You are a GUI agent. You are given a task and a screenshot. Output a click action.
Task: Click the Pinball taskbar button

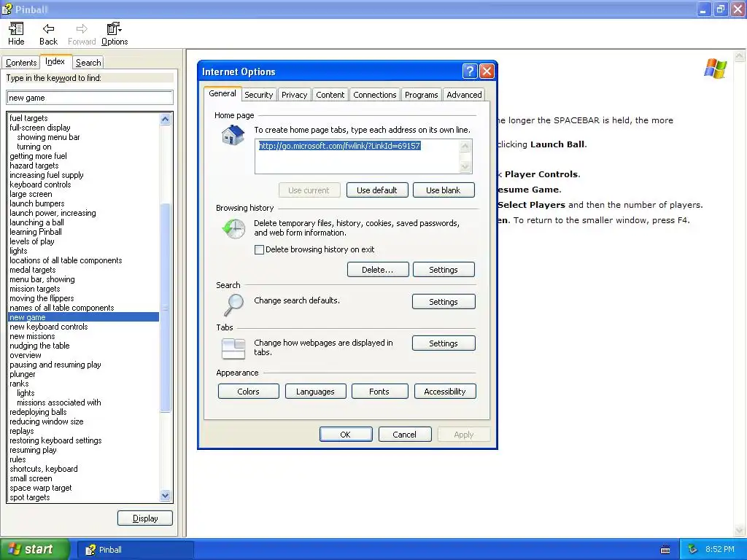coord(135,550)
